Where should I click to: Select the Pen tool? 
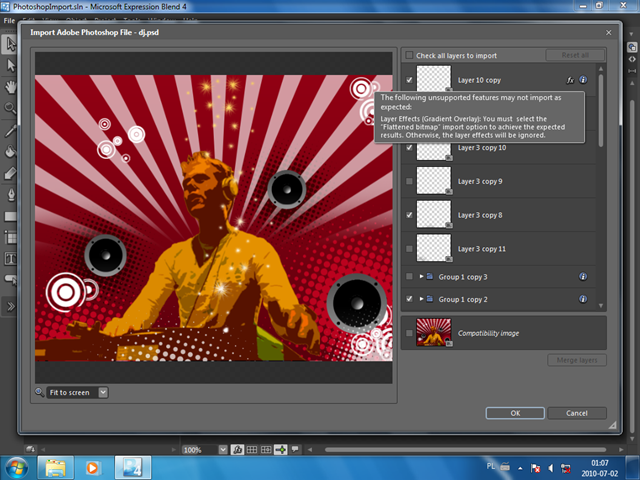(x=10, y=195)
